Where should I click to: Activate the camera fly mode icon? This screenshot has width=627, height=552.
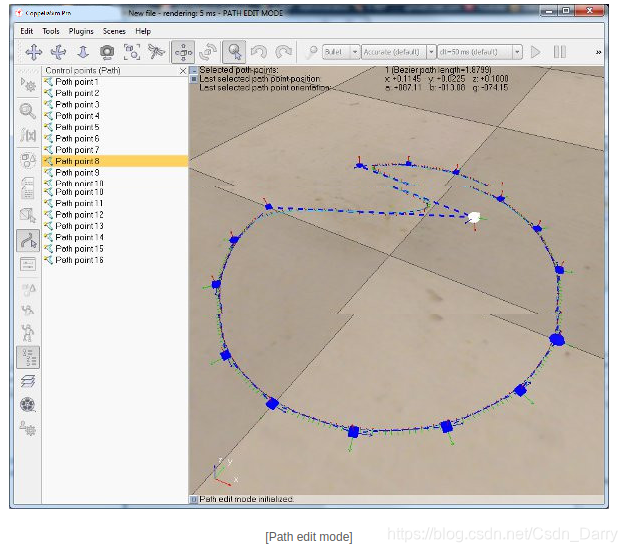pyautogui.click(x=156, y=52)
